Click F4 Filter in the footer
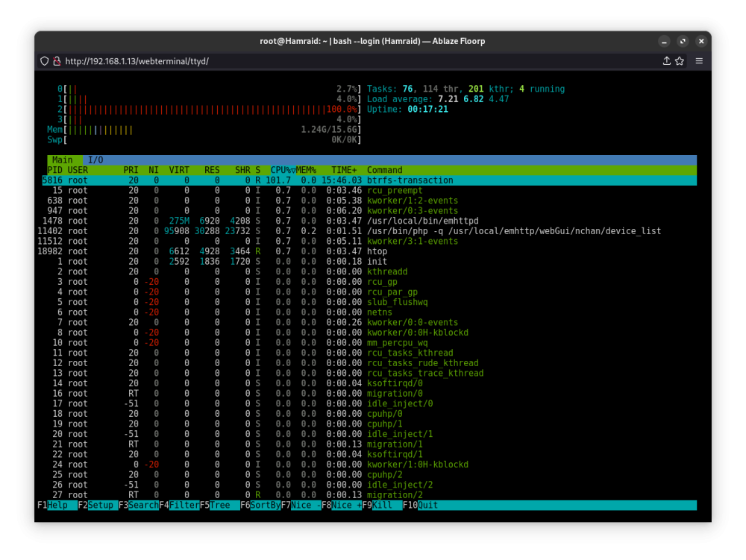Screen dimensions: 746x560 179,506
